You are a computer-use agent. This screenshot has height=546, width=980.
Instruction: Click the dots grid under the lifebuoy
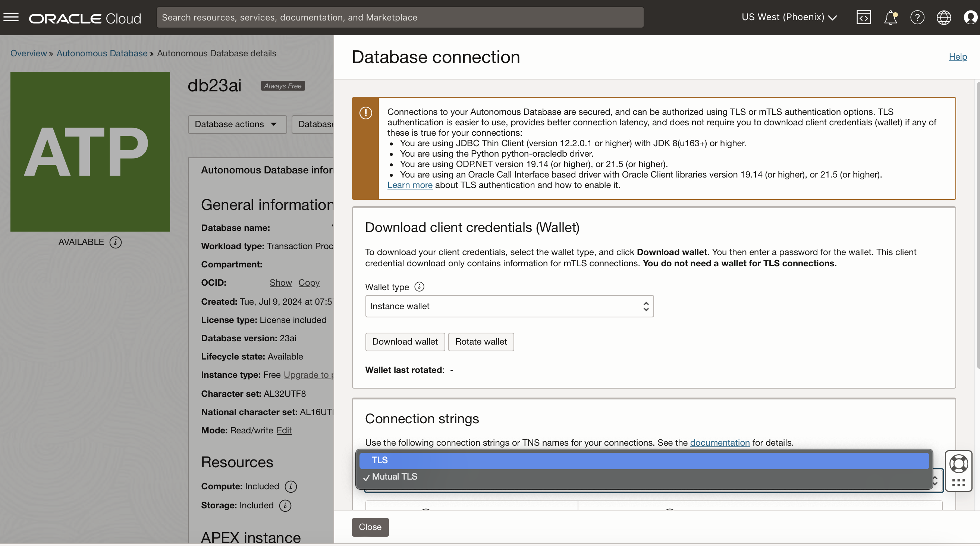958,483
